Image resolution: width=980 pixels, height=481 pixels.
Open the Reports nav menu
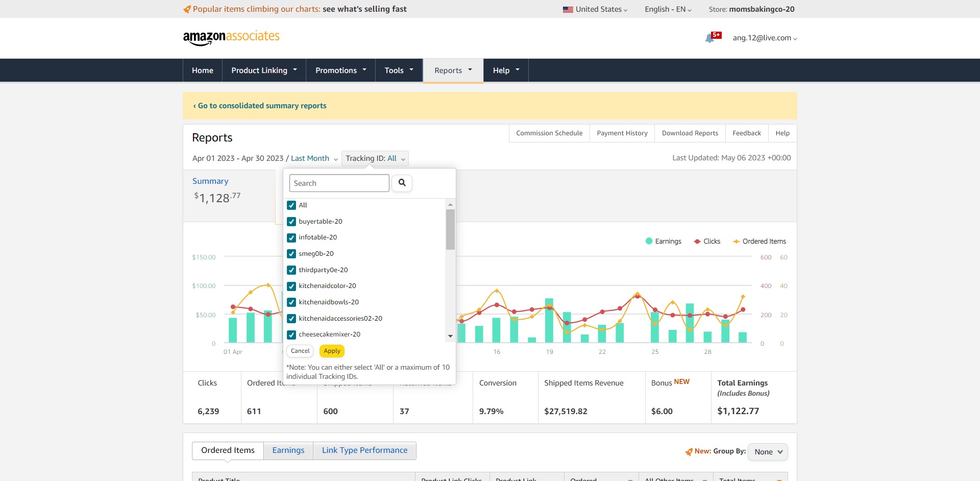click(x=453, y=70)
